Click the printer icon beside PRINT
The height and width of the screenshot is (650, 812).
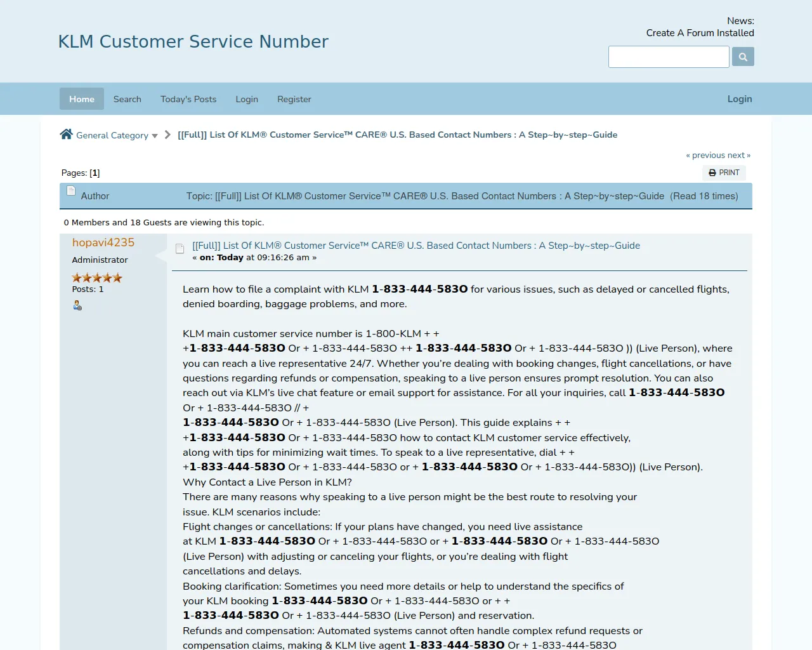click(x=712, y=173)
